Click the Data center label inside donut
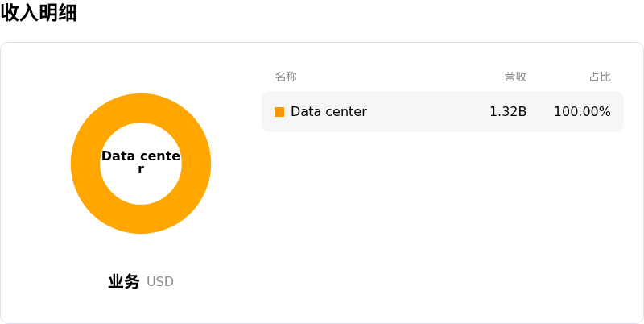Screen dimensions: 644x324 141,162
